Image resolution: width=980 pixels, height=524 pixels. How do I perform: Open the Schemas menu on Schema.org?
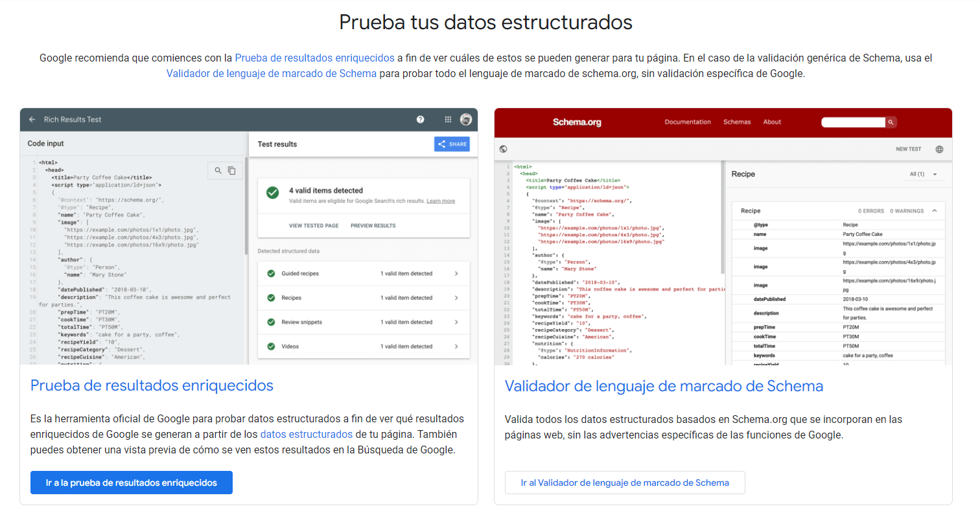click(737, 122)
